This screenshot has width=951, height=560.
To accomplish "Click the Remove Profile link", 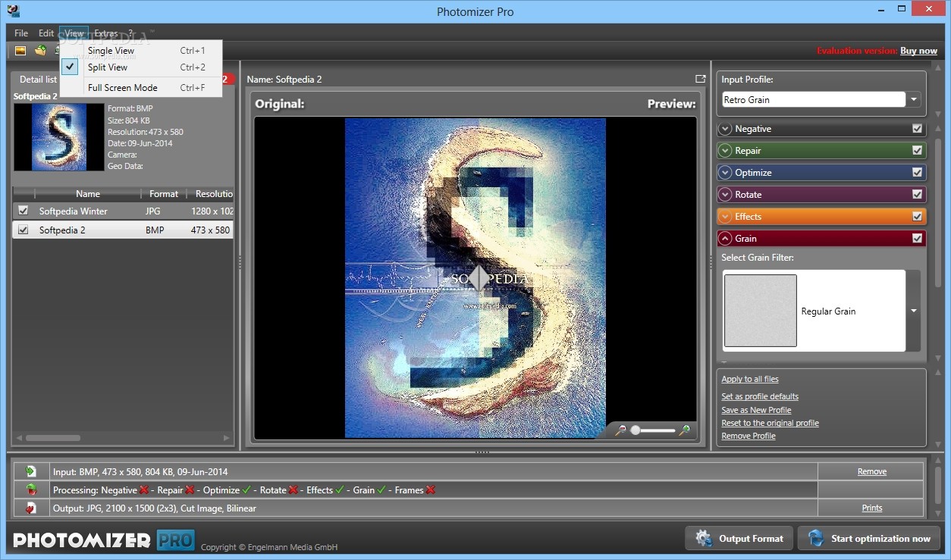I will click(749, 436).
